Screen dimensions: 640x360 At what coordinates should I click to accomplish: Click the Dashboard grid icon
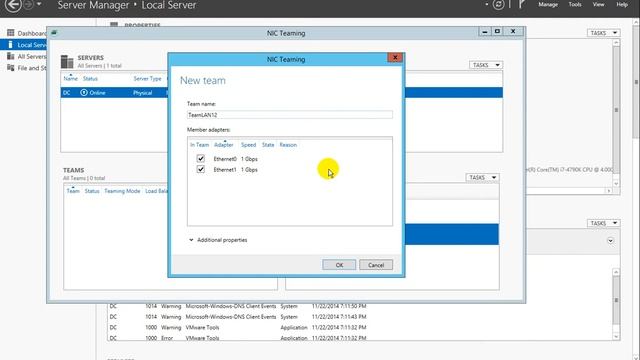coord(11,33)
